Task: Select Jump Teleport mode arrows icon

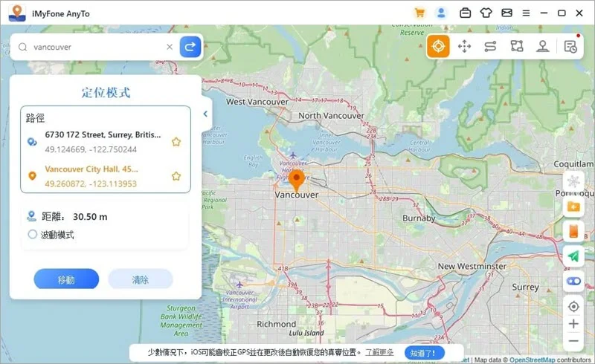Action: pyautogui.click(x=464, y=46)
